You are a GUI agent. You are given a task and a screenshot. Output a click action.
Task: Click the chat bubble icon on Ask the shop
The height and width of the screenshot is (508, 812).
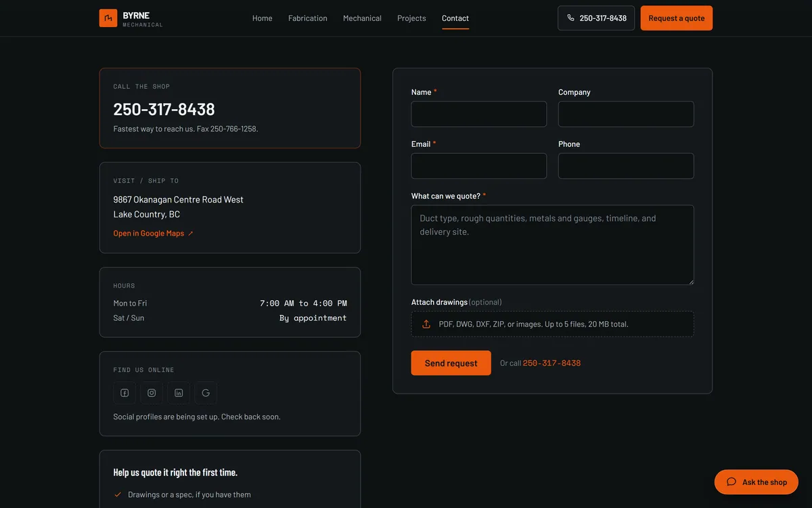731,482
